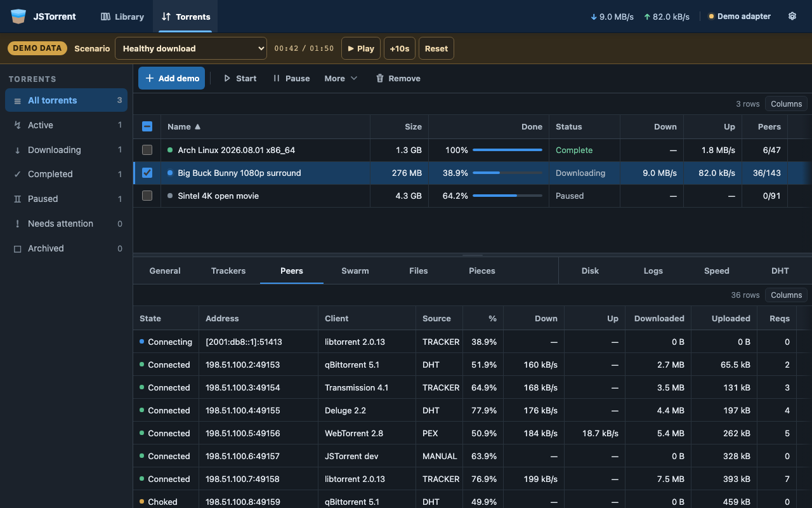Advance the scenario with +10s button
This screenshot has width=812, height=508.
click(x=399, y=48)
